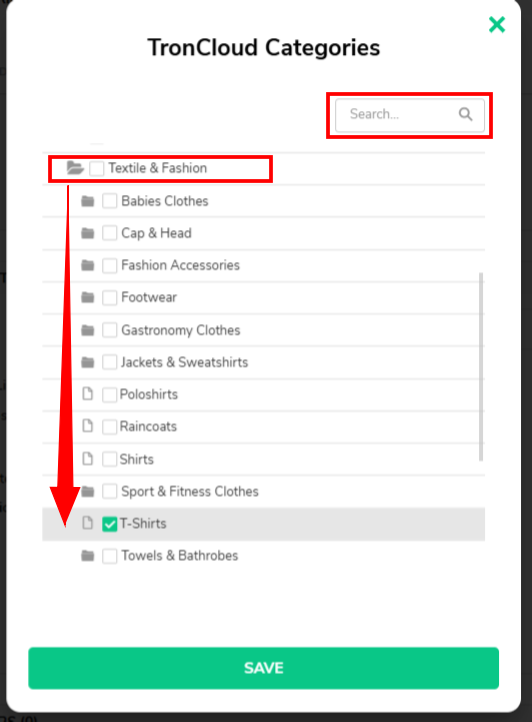Uncheck the T-Shirts checkbox
The image size is (532, 722).
point(110,524)
